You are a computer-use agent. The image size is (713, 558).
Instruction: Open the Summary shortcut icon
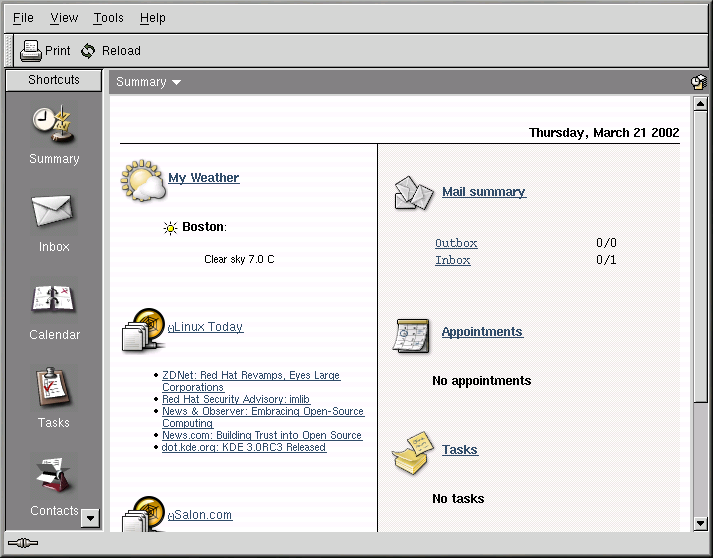[x=53, y=125]
